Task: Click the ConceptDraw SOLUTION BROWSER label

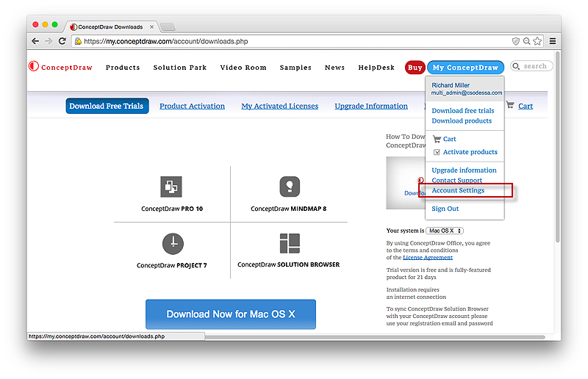Action: (x=288, y=264)
